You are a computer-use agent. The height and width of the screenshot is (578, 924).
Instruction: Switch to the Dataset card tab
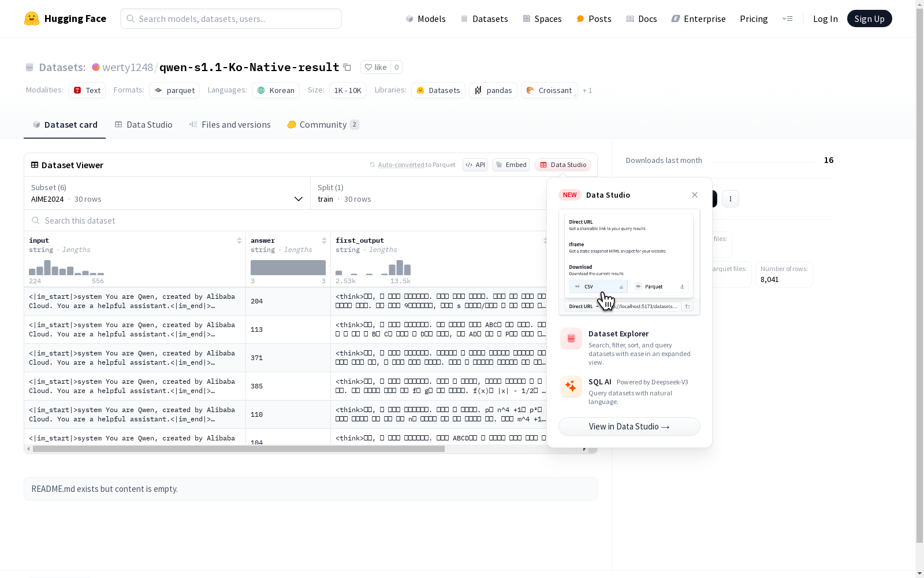click(65, 125)
